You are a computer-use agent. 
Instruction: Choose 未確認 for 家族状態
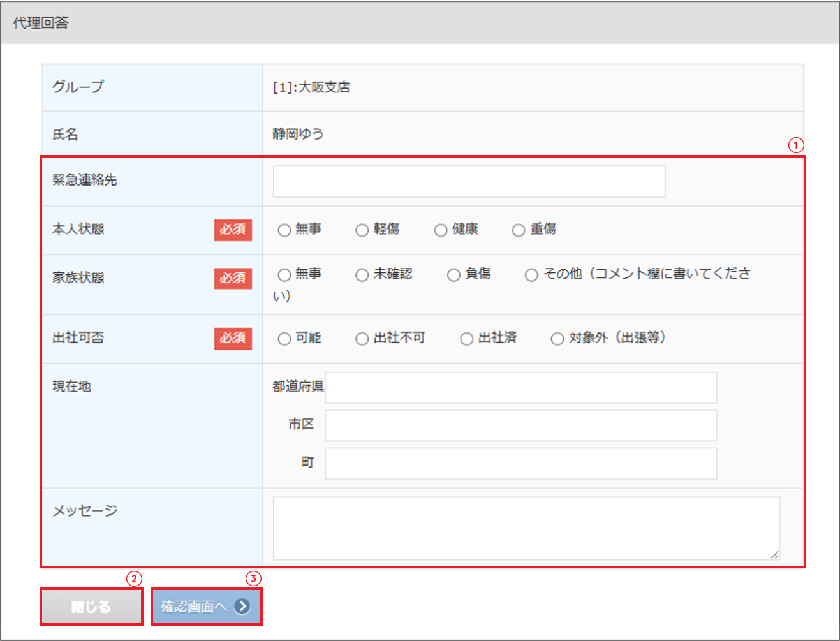pos(362,275)
